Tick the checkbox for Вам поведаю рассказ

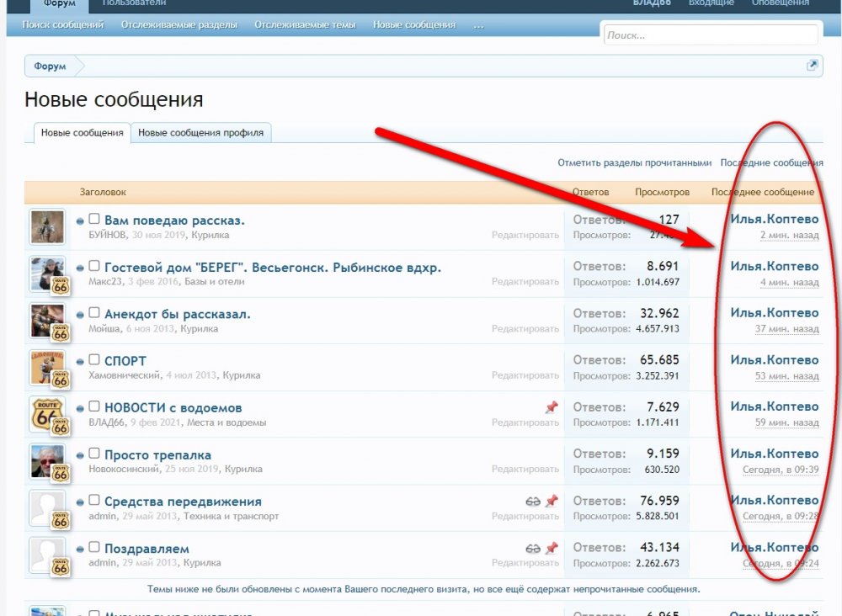(94, 219)
